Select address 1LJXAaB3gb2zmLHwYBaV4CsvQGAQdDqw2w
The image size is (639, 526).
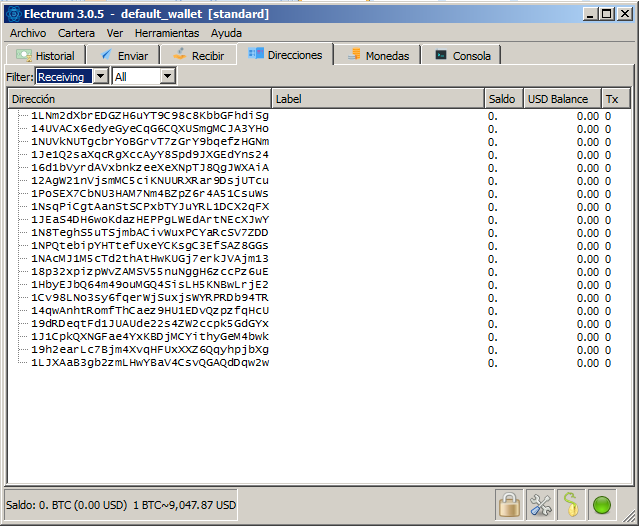pyautogui.click(x=150, y=364)
